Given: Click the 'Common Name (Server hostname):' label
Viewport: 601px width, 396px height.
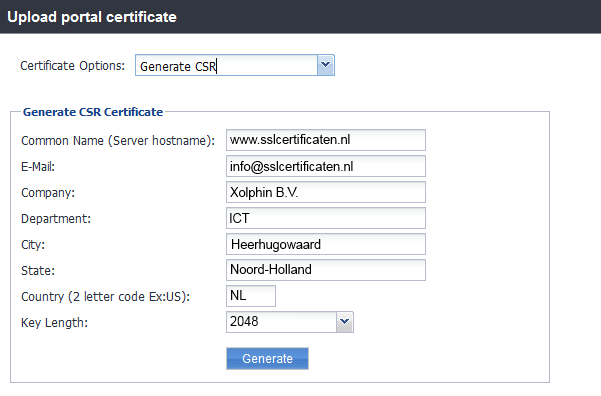Looking at the screenshot, I should (x=118, y=141).
